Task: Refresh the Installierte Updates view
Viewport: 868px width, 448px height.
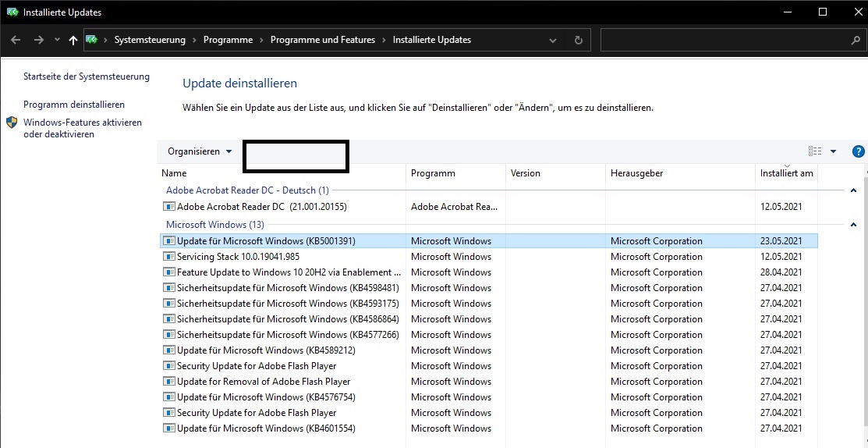Action: click(x=579, y=40)
